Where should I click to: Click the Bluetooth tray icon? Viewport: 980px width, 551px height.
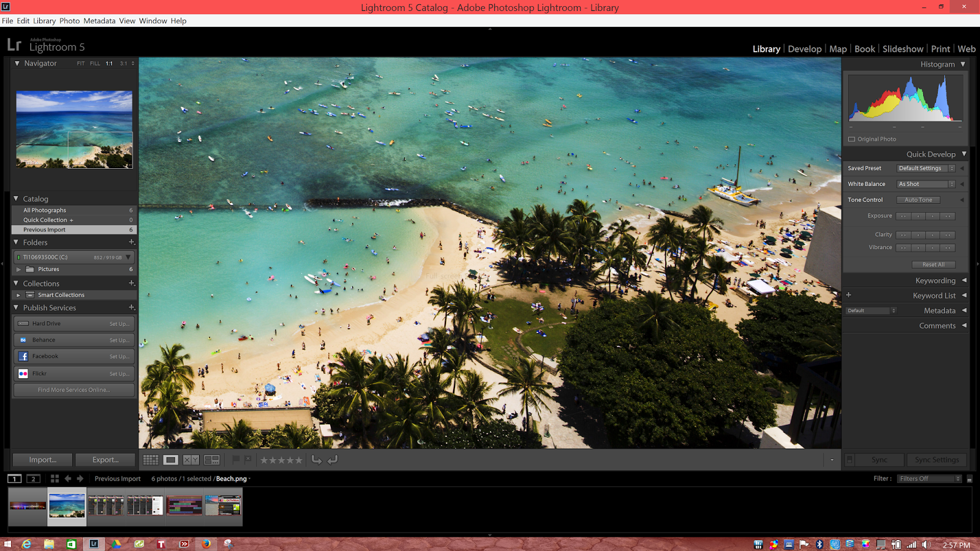tap(820, 544)
